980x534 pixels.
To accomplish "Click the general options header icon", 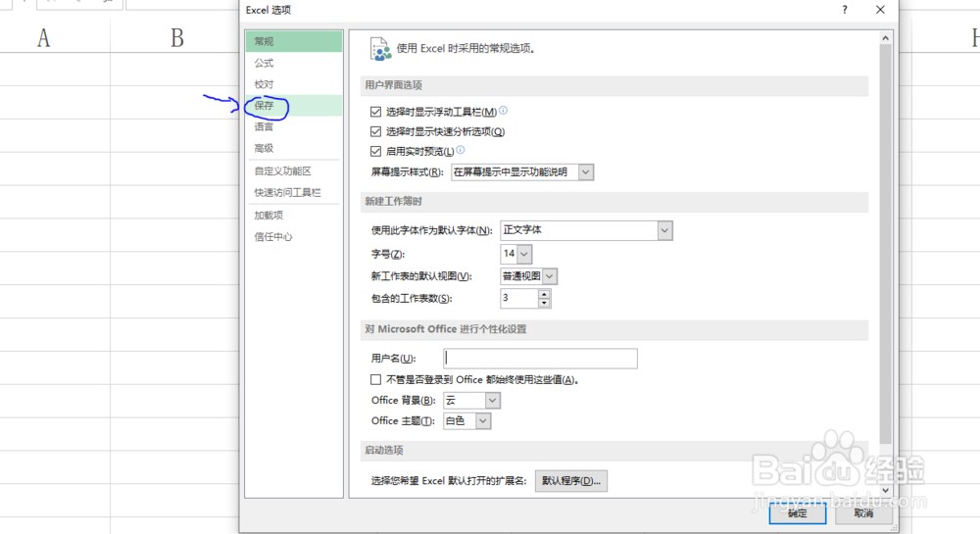I will 380,49.
